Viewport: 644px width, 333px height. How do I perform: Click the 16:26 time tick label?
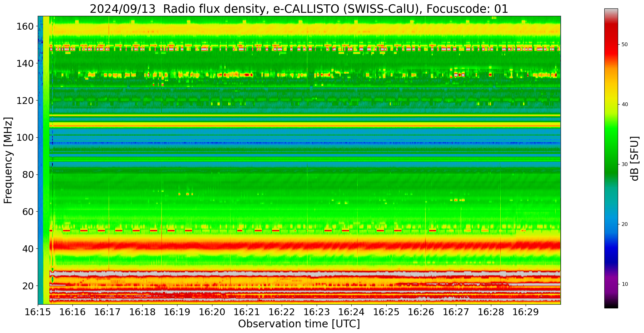tap(421, 312)
